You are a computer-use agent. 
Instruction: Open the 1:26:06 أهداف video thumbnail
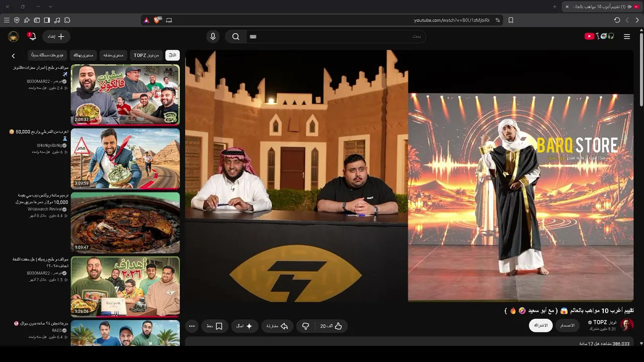click(125, 286)
